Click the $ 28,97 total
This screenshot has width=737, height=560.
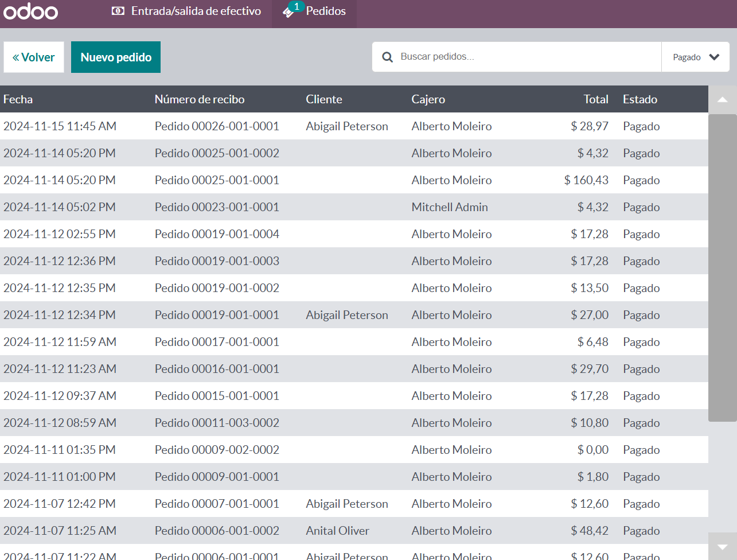[590, 126]
